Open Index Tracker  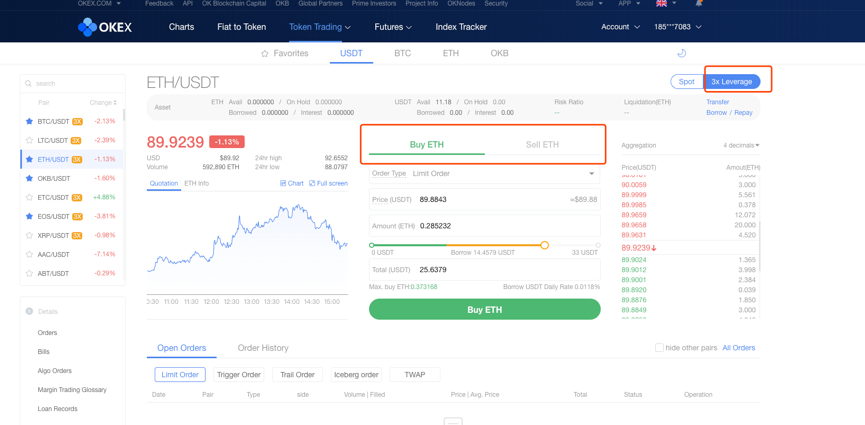461,26
